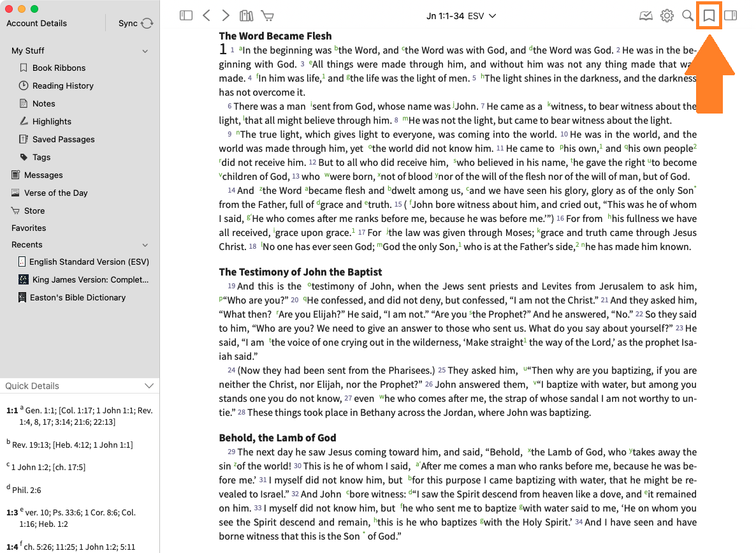The height and width of the screenshot is (553, 756).
Task: Open Highlights in My Stuff
Action: tap(52, 121)
